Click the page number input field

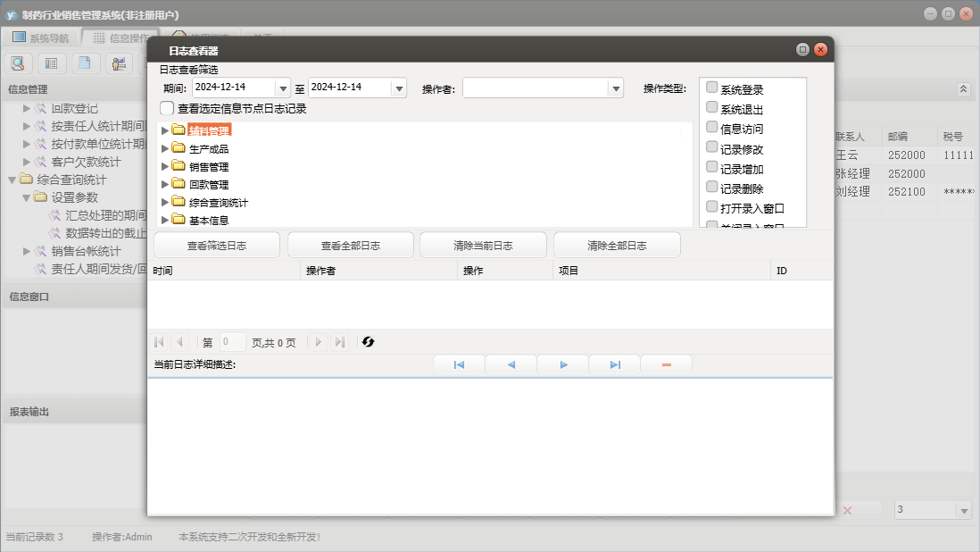tap(232, 342)
